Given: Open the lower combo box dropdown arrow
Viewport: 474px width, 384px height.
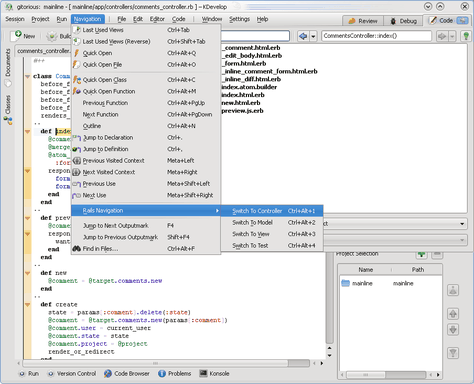Looking at the screenshot, I should pyautogui.click(x=462, y=240).
